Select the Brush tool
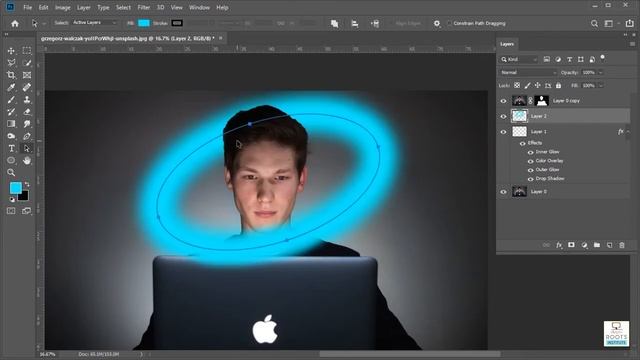The width and height of the screenshot is (640, 360). click(11, 100)
